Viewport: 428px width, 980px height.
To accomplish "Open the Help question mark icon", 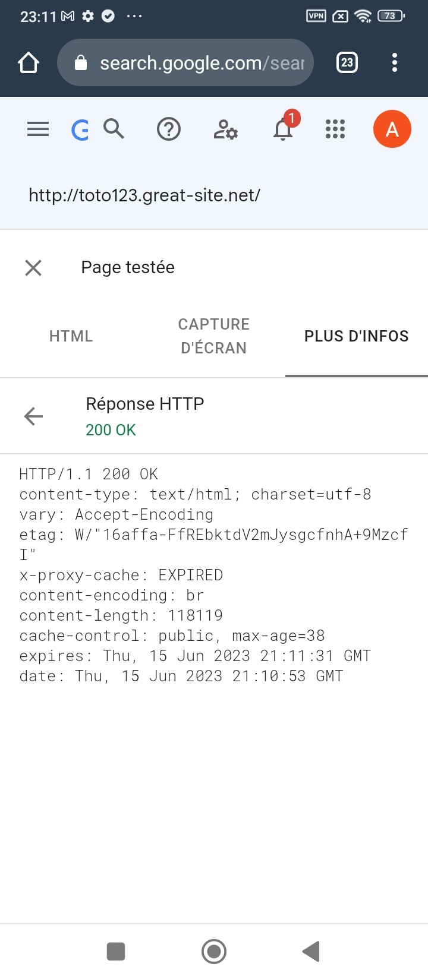I will click(x=169, y=129).
